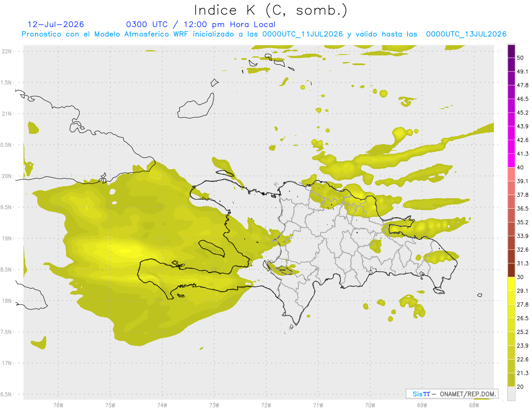Click the legend value '29.1'

(x=523, y=290)
